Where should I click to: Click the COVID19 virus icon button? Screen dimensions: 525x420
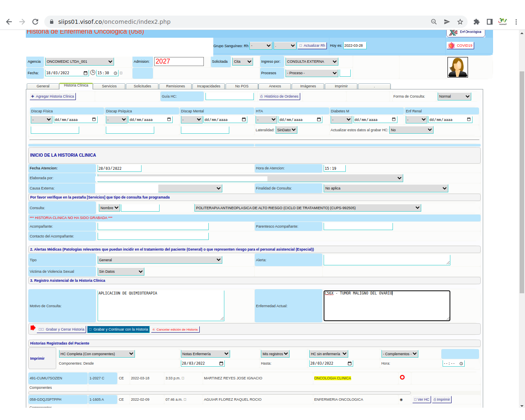coord(452,46)
